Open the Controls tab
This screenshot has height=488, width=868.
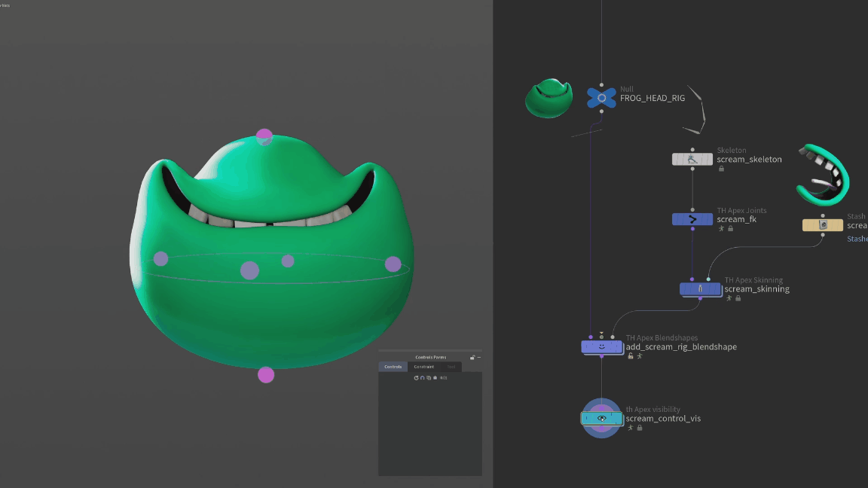point(393,367)
